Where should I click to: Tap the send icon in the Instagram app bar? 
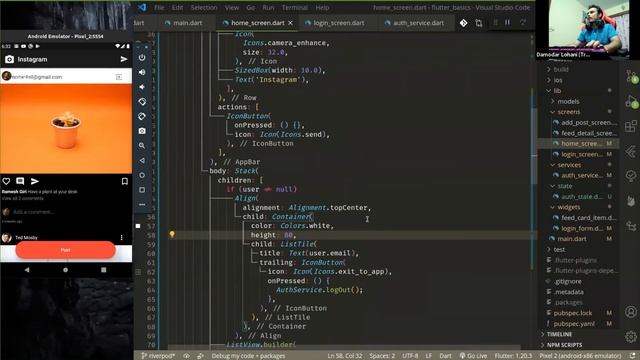124,59
